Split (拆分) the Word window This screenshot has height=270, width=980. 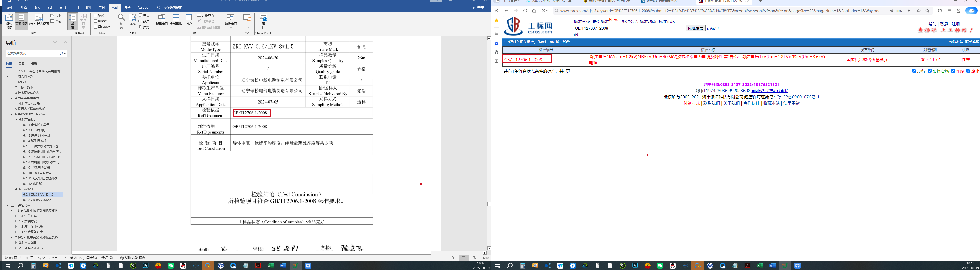click(189, 20)
